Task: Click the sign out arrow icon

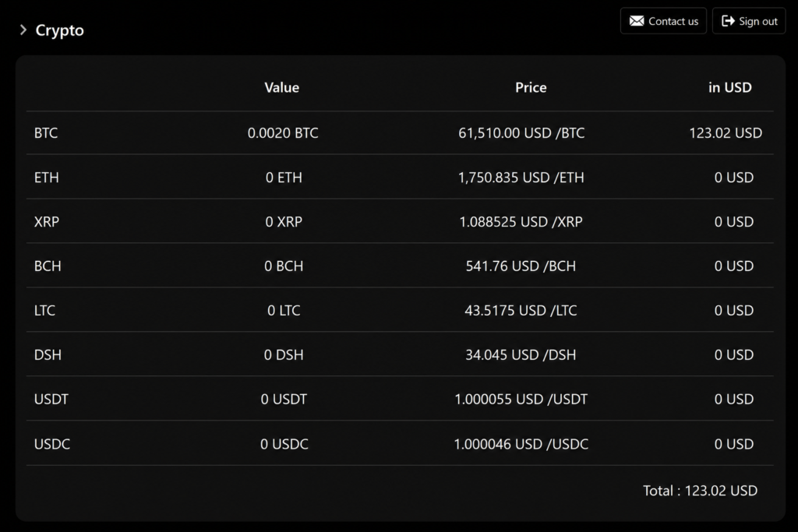Action: (x=729, y=21)
